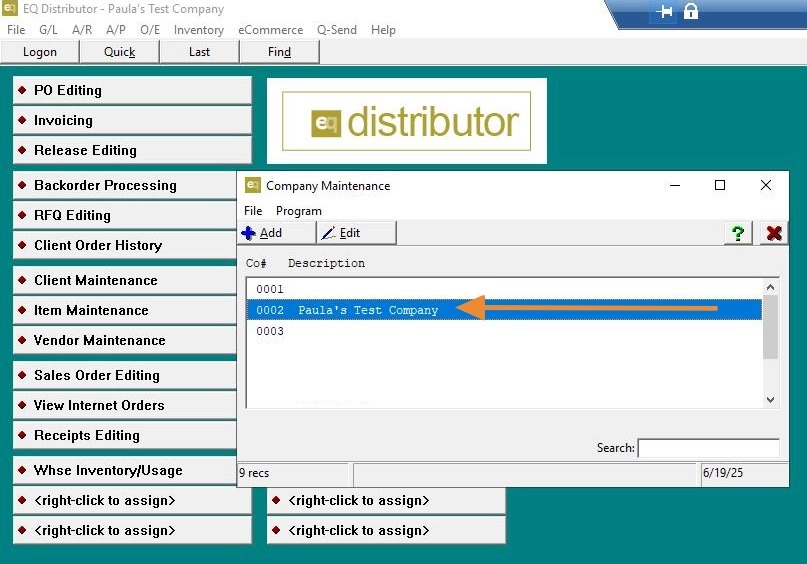The width and height of the screenshot is (807, 564).
Task: Click the Search input field
Action: pyautogui.click(x=709, y=448)
